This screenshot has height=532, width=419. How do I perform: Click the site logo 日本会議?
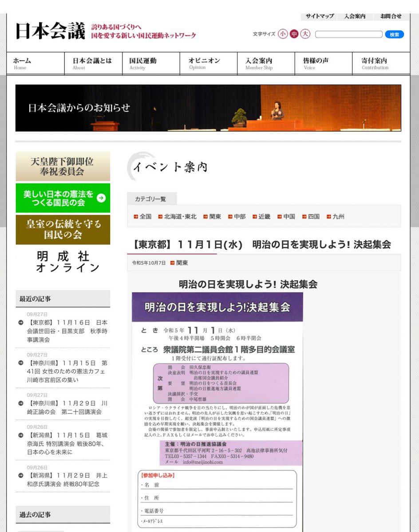click(x=50, y=31)
